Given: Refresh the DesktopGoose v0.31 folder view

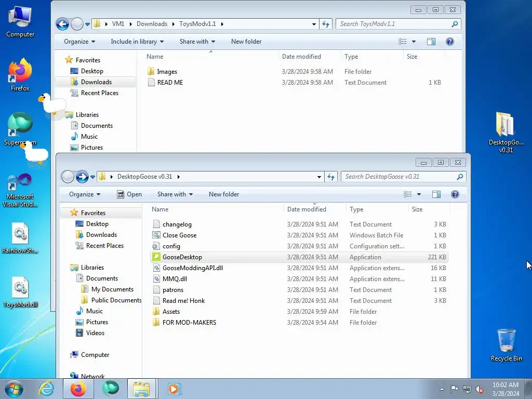Looking at the screenshot, I should pyautogui.click(x=331, y=177).
